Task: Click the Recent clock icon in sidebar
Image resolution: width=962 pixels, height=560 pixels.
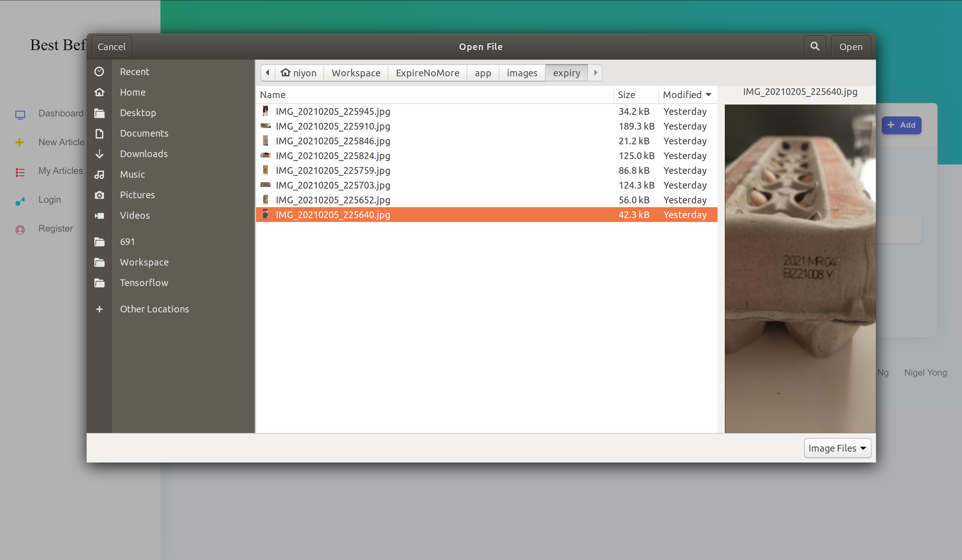Action: pos(99,72)
